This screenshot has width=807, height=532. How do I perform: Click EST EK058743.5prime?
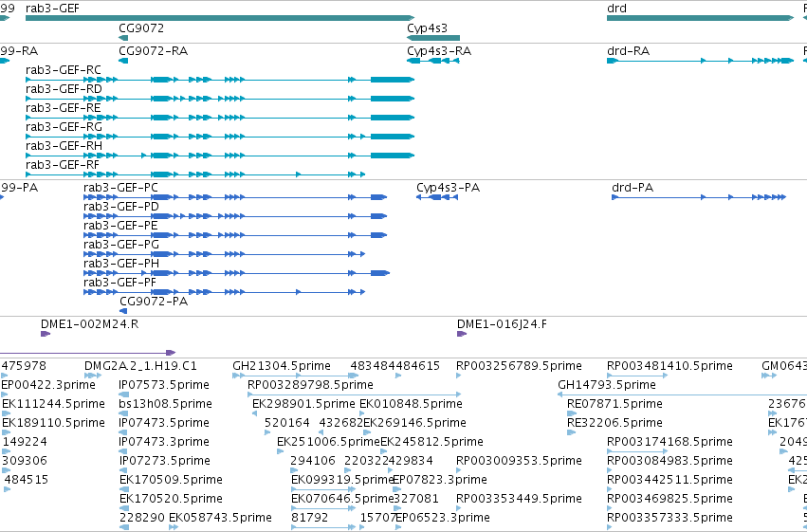[x=220, y=518]
